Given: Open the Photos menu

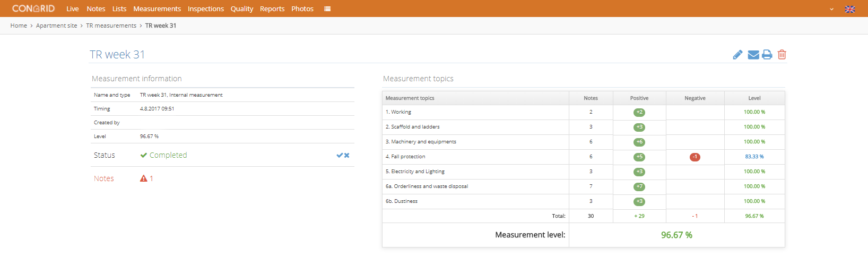Looking at the screenshot, I should pos(302,8).
